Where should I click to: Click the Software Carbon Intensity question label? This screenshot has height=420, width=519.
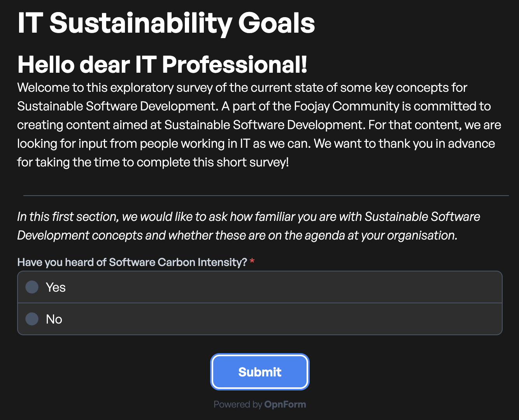click(132, 262)
